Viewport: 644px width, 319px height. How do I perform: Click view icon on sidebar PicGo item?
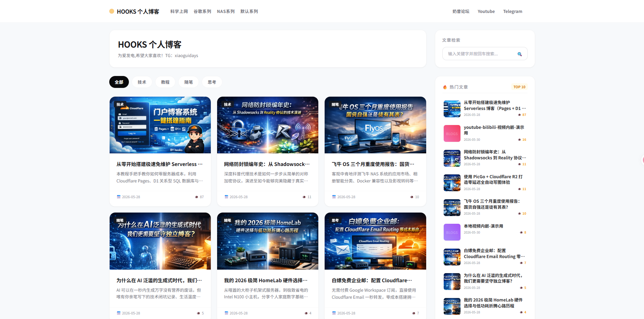519,189
